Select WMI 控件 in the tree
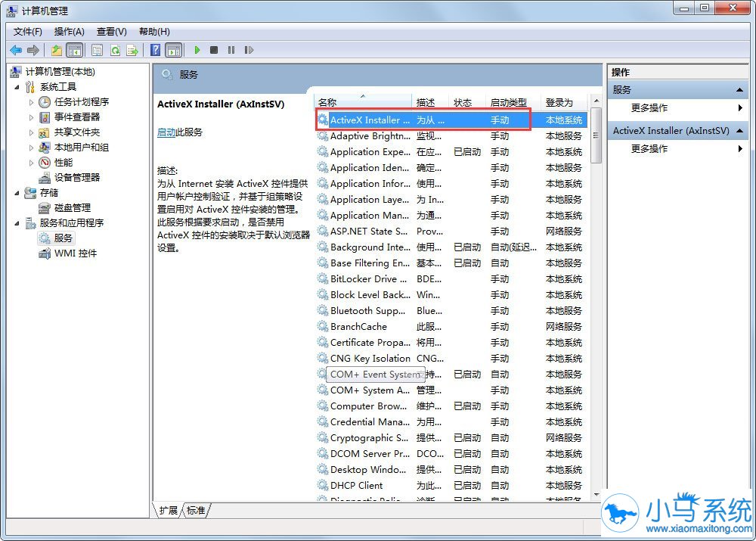The height and width of the screenshot is (541, 756). pos(76,253)
